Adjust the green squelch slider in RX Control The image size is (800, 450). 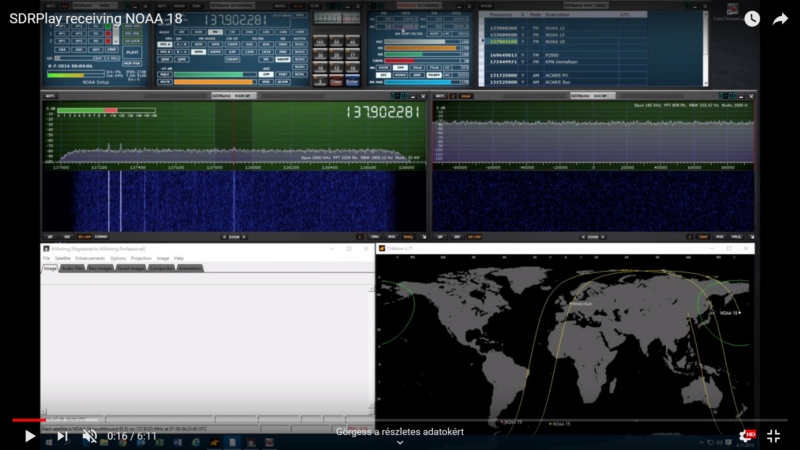click(x=215, y=74)
